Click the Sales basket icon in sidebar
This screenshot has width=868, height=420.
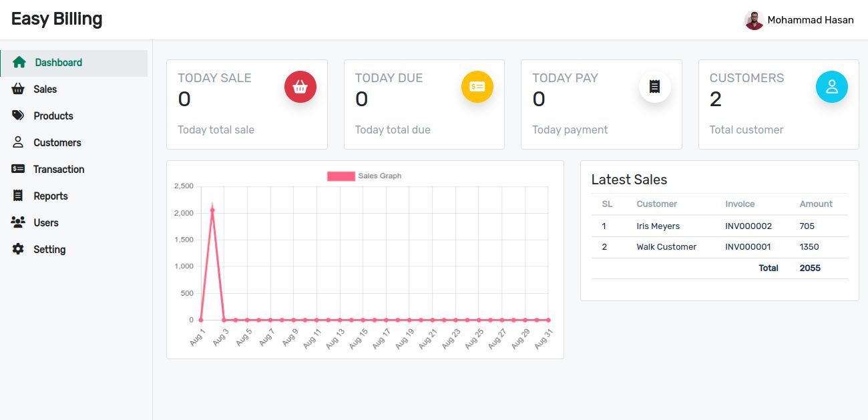18,89
